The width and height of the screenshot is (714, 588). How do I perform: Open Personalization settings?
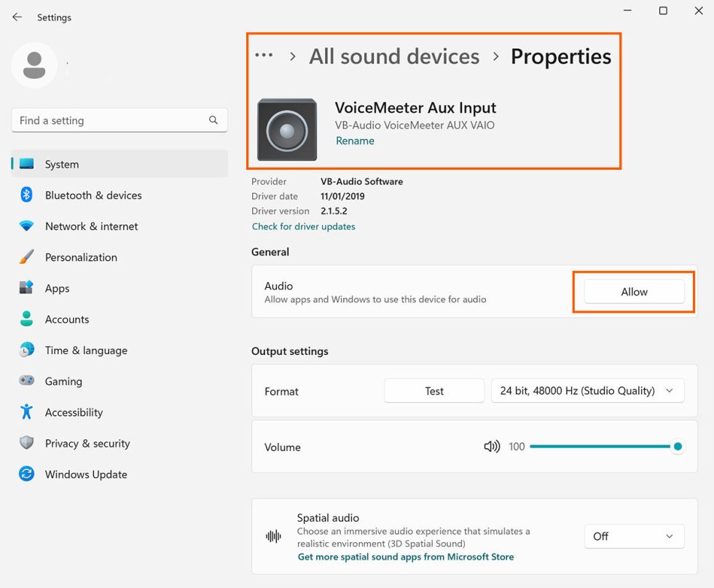pyautogui.click(x=80, y=257)
